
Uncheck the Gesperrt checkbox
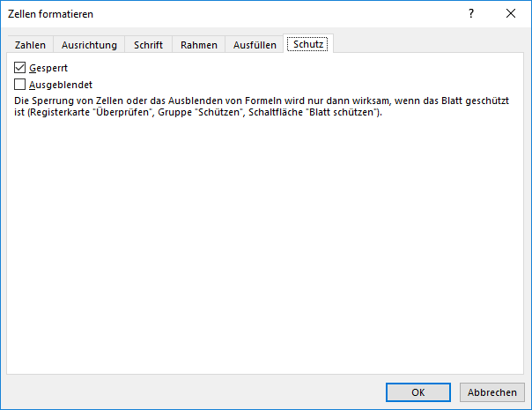pyautogui.click(x=20, y=68)
